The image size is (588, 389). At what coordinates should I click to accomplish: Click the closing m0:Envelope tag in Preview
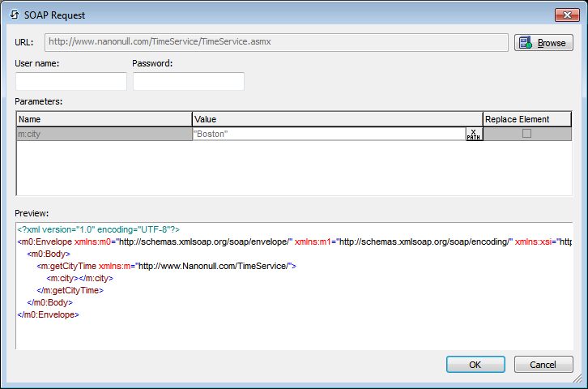[x=48, y=314]
